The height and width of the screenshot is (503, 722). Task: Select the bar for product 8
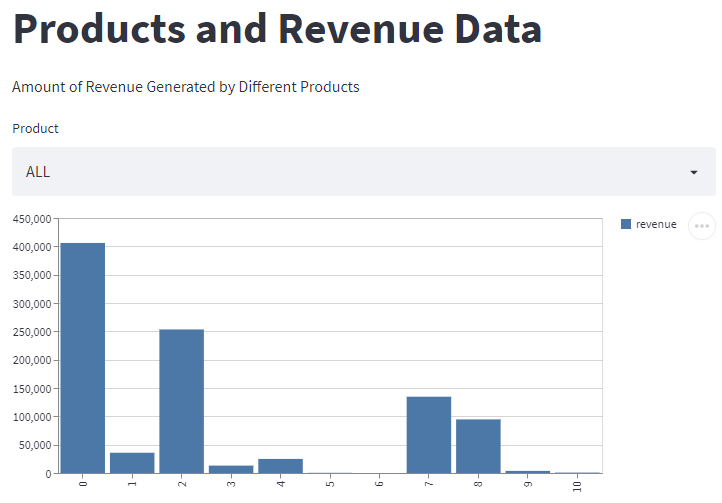(478, 446)
